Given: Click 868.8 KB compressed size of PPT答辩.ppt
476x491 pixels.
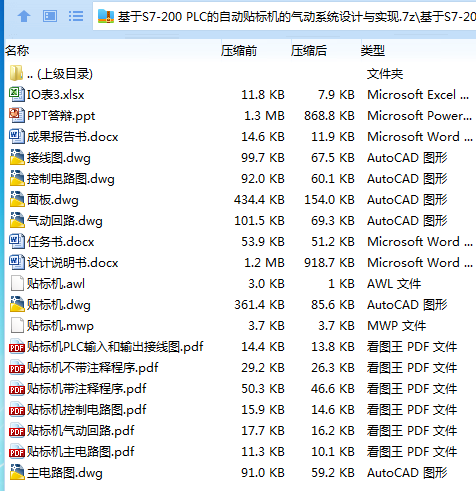Looking at the screenshot, I should tap(329, 116).
